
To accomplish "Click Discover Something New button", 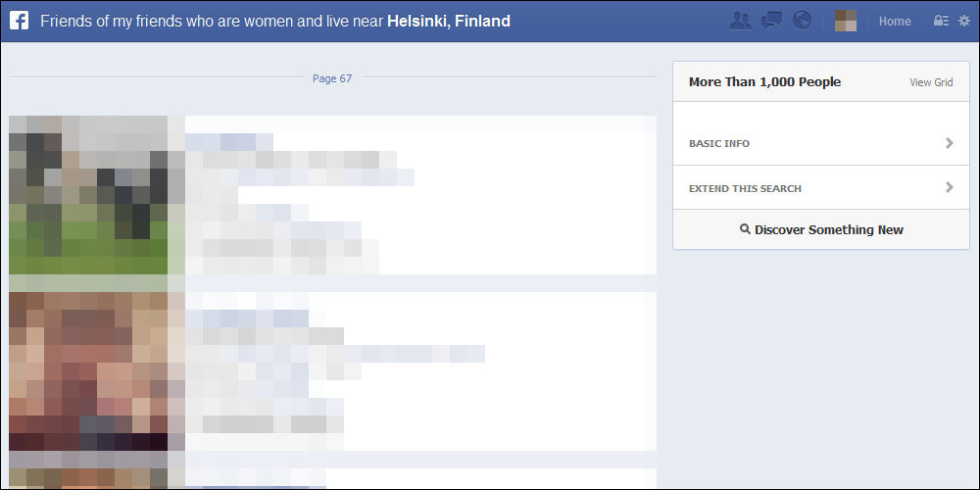I will coord(820,229).
